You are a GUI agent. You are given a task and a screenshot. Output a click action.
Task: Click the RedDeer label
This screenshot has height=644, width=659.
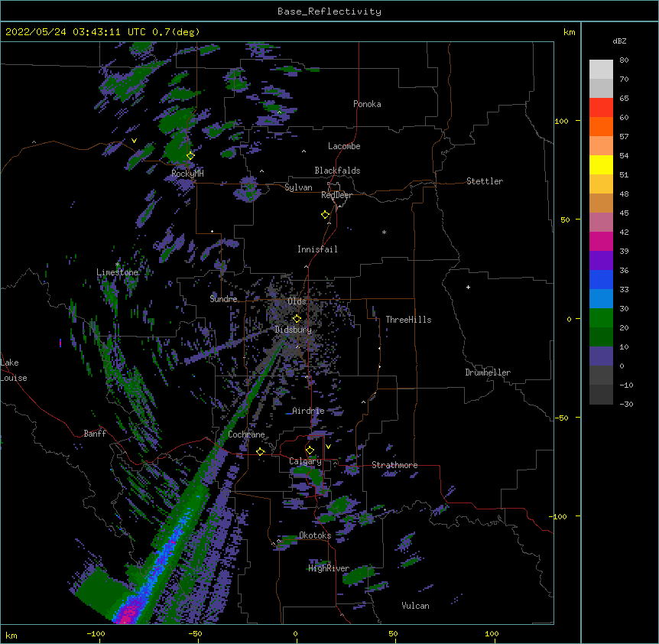336,195
